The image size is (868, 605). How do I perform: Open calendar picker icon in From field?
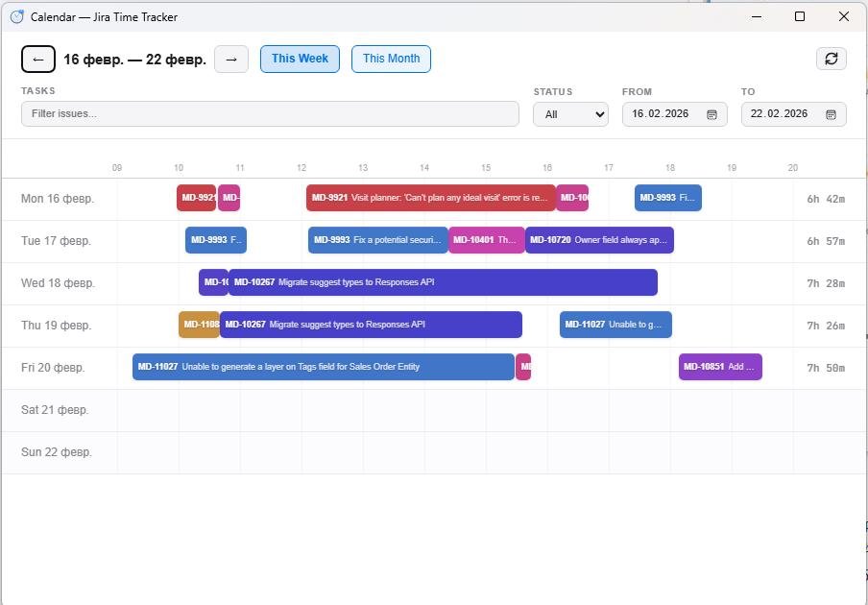tap(711, 114)
